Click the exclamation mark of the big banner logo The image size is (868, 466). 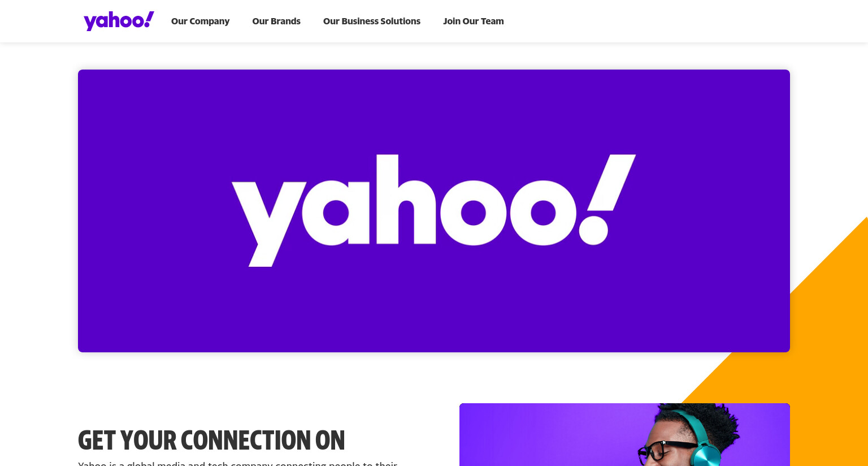click(607, 199)
